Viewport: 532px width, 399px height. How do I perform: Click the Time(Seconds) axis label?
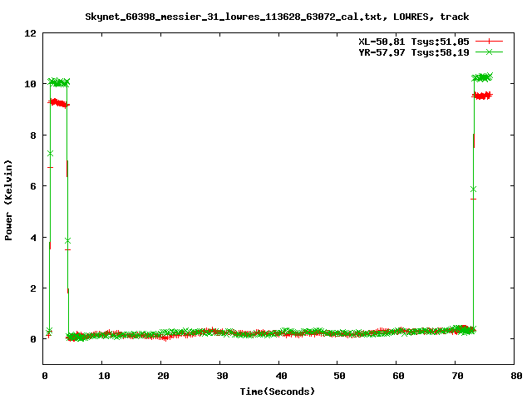click(277, 392)
